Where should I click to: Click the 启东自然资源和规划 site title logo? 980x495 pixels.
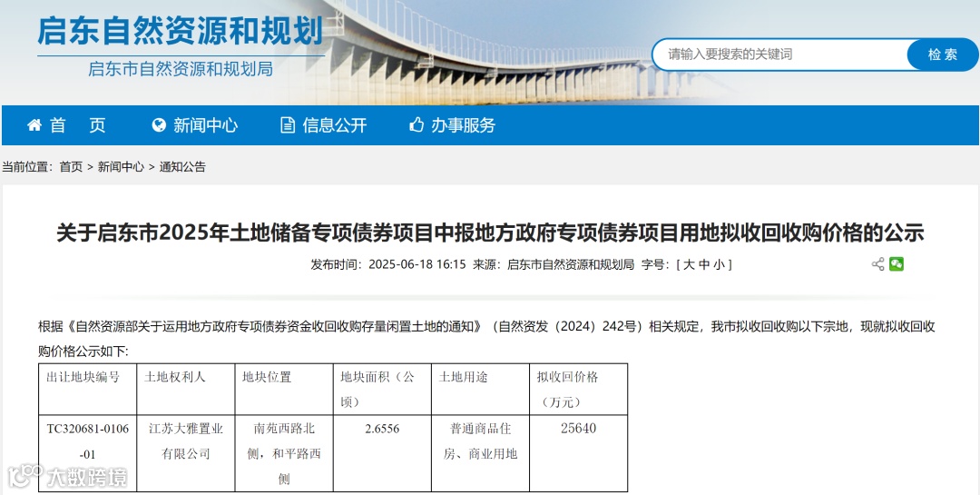(180, 31)
